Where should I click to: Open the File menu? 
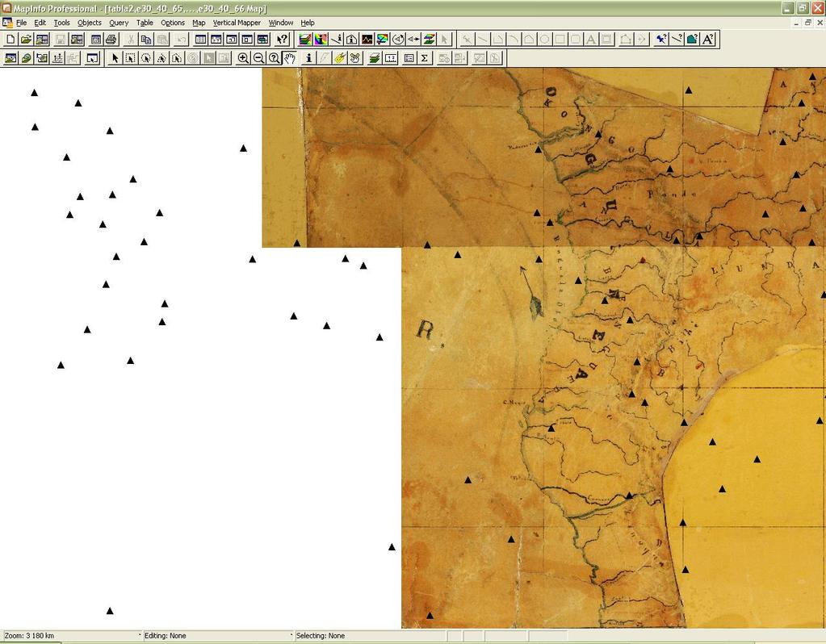(22, 23)
